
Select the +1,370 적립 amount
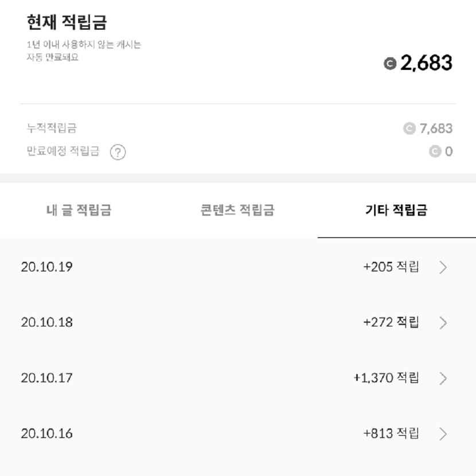[x=387, y=378]
